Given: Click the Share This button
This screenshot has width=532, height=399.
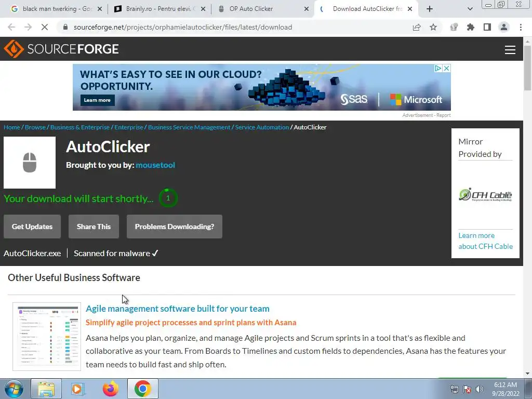Looking at the screenshot, I should coord(94,227).
